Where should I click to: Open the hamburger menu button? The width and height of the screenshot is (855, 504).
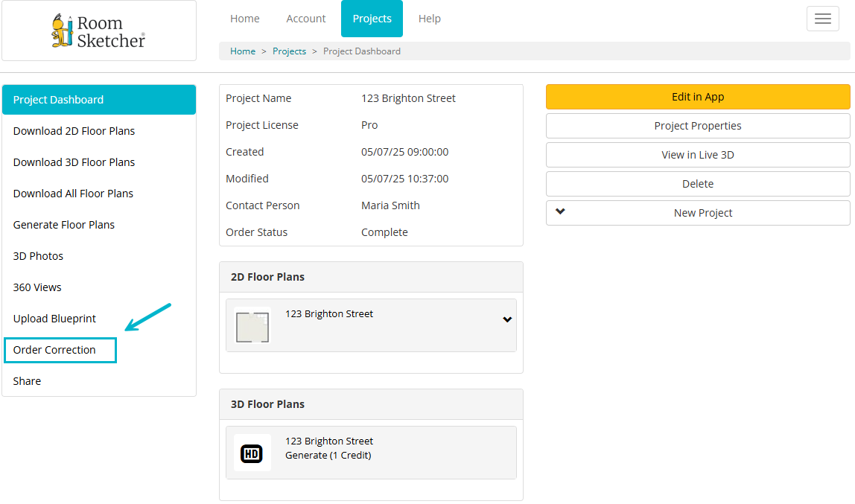822,19
